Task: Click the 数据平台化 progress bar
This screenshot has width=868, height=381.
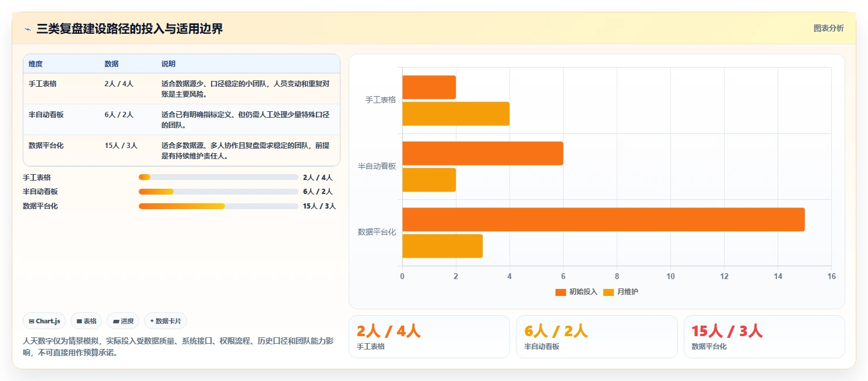Action: tap(219, 206)
